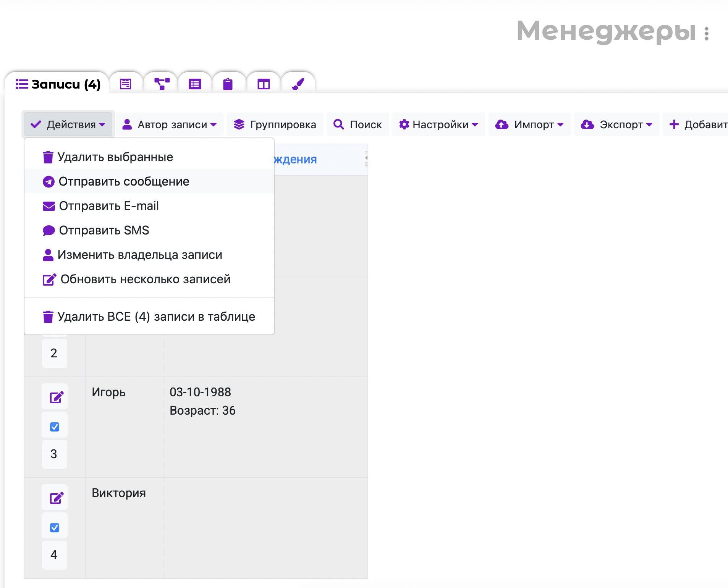Open the paintbrush design tab icon

pos(298,84)
